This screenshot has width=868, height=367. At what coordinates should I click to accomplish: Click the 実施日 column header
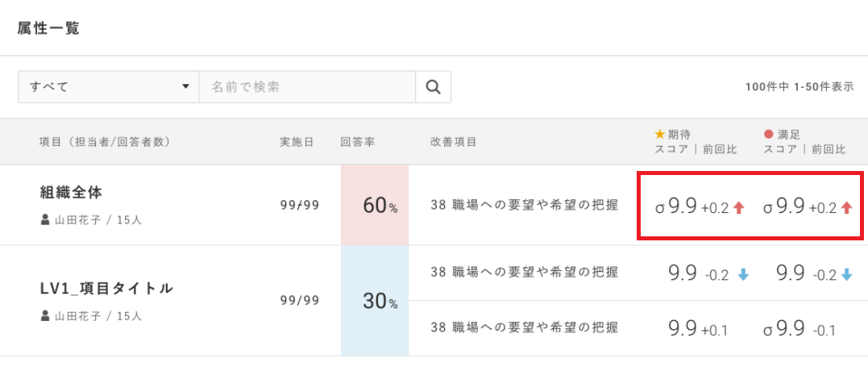(295, 142)
